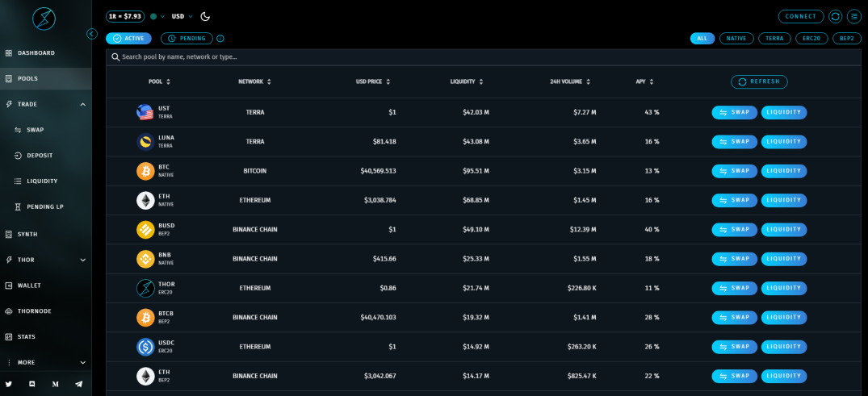Viewport: 868px width, 396px height.
Task: Open Medium link icon in sidebar
Action: [56, 384]
